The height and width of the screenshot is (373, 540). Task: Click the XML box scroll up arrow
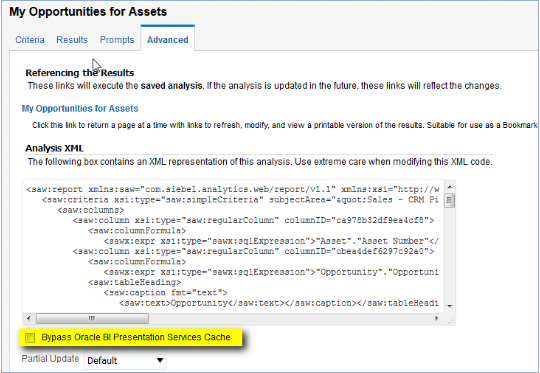coord(449,187)
